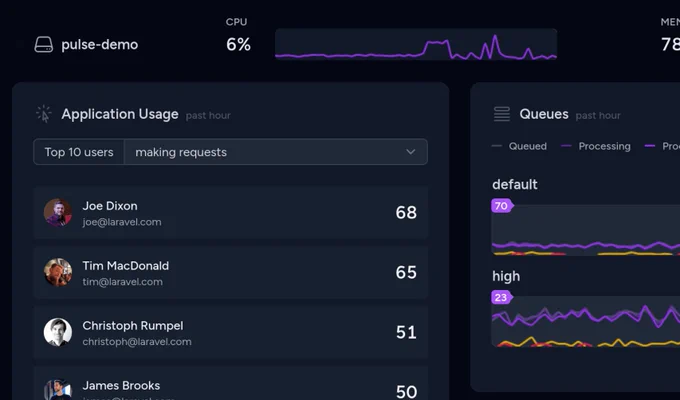This screenshot has height=400, width=680.
Task: Click the Queues heading
Action: 544,114
